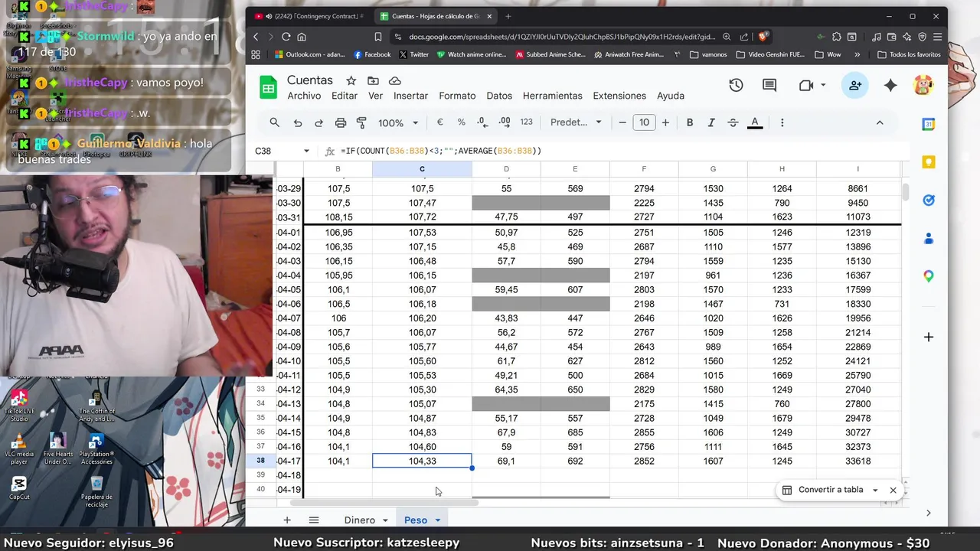
Task: Click cell with value 33618
Action: (857, 461)
